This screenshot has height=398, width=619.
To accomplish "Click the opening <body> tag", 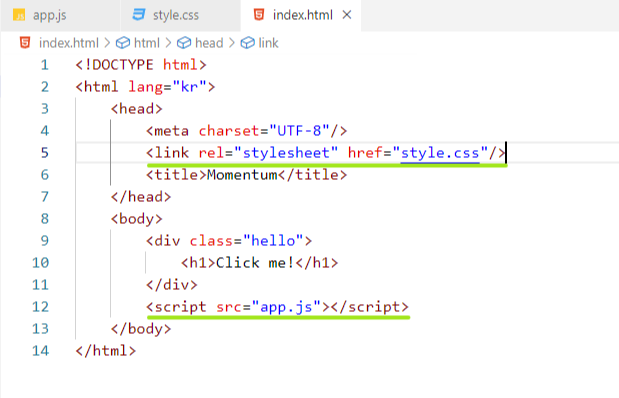I will (137, 219).
